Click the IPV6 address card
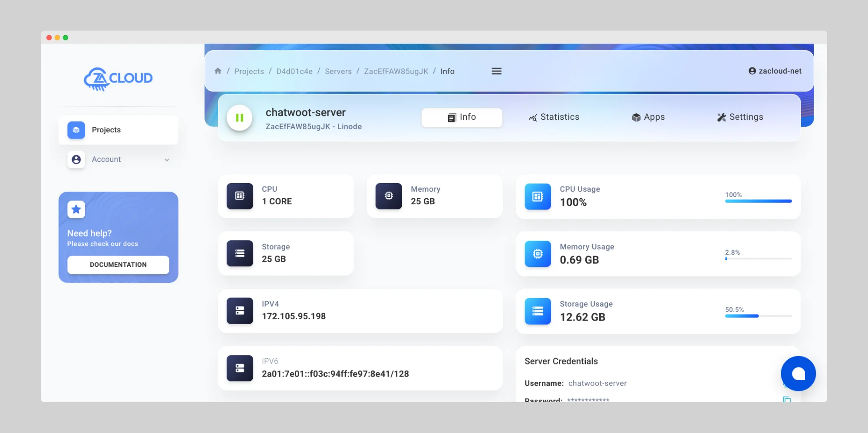Viewport: 868px width, 433px height. (360, 368)
